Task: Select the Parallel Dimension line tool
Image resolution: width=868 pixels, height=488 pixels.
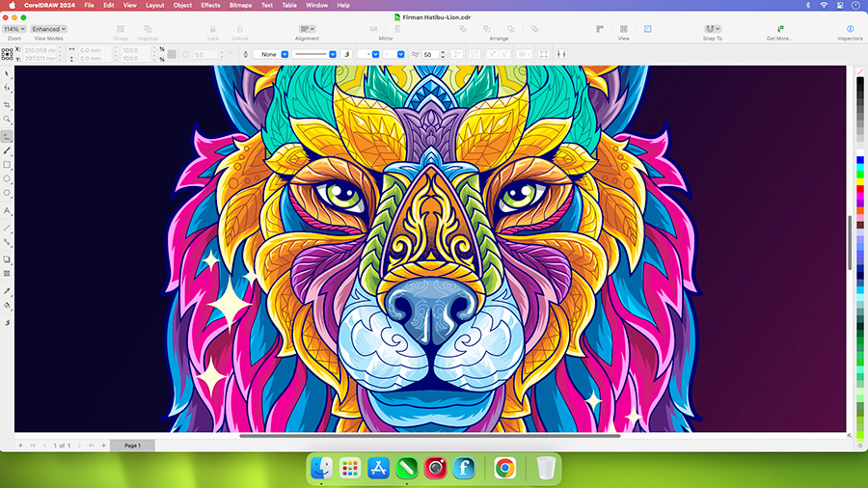Action: [x=7, y=228]
